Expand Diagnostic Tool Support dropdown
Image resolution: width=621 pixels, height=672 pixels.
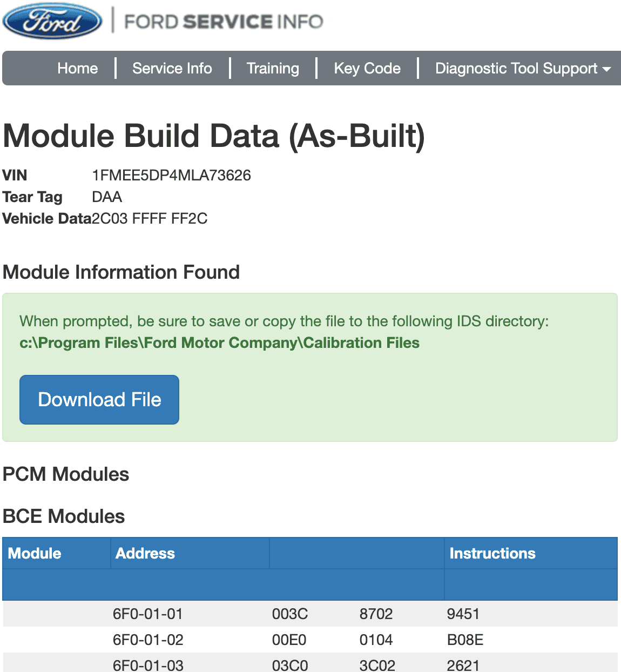pyautogui.click(x=523, y=68)
